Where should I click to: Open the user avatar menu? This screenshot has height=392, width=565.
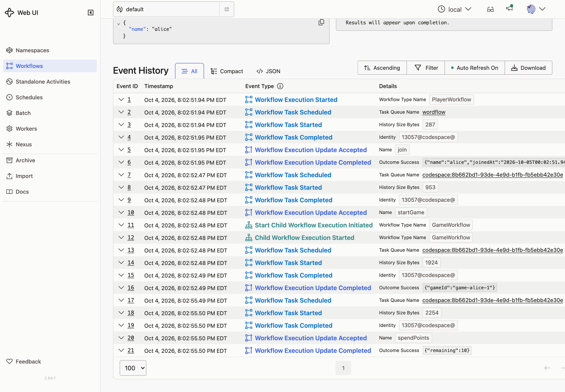536,9
